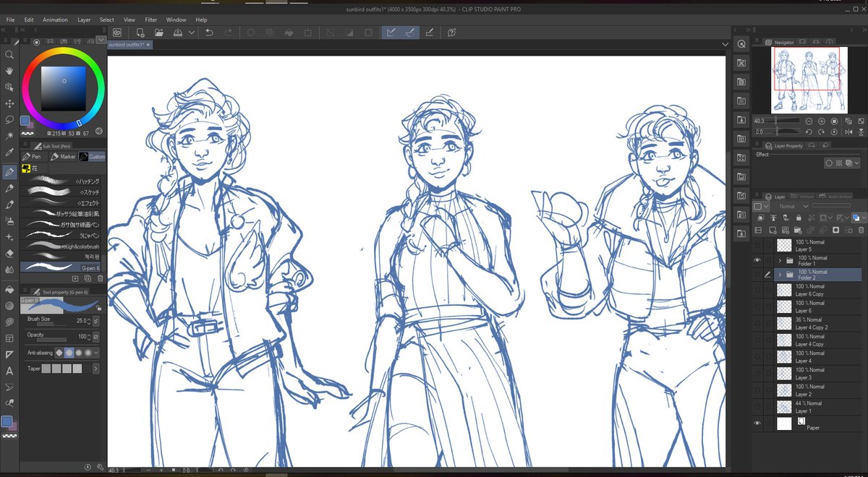Select the Zoom magnifier tool
868x477 pixels.
point(9,54)
